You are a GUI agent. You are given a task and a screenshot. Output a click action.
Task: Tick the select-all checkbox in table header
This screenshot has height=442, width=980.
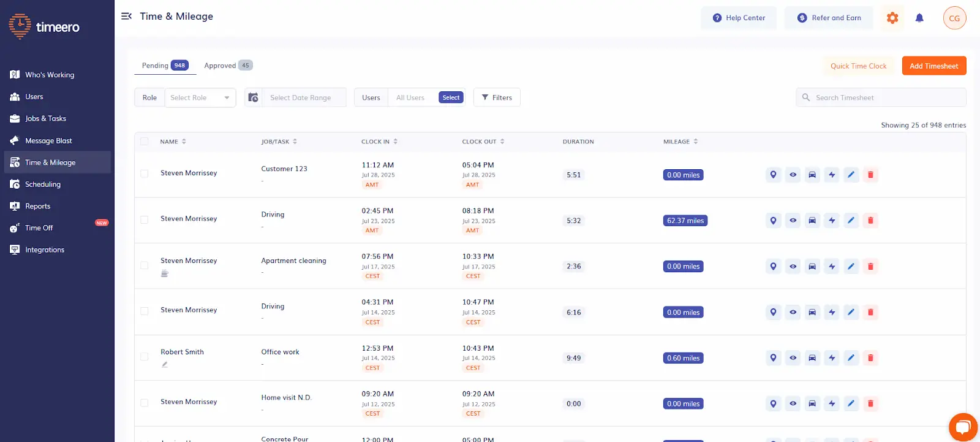[145, 142]
